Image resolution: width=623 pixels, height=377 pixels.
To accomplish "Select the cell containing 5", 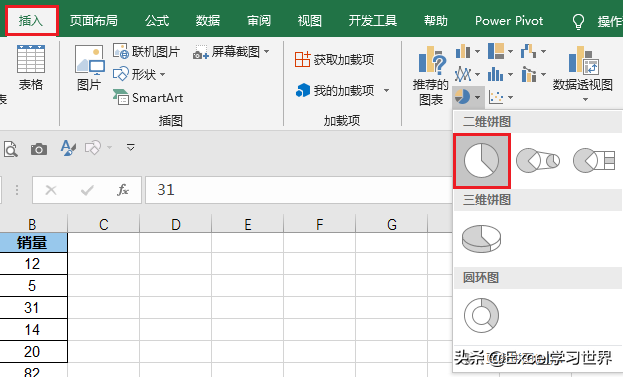I will [33, 286].
